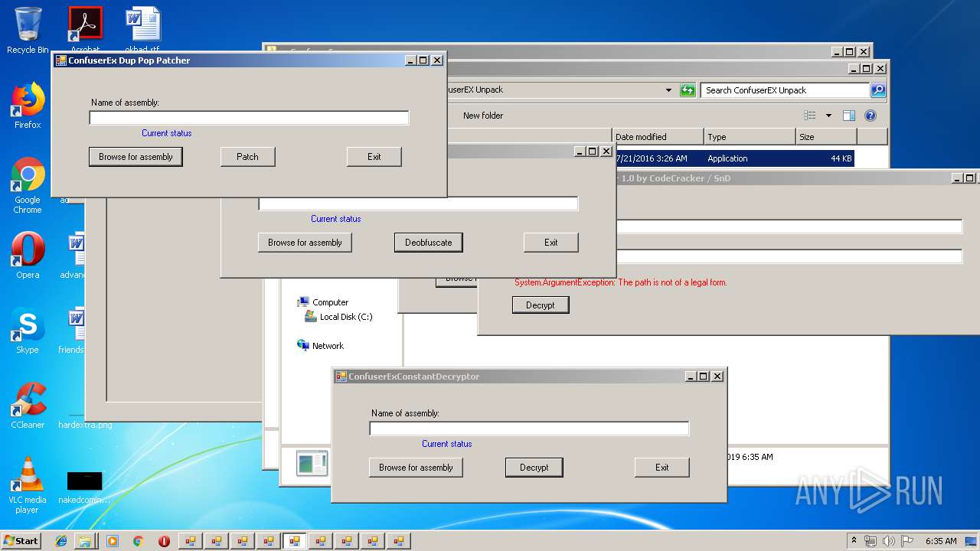
Task: Click Browse for assembly beside Deobfuscate
Action: [x=305, y=243]
